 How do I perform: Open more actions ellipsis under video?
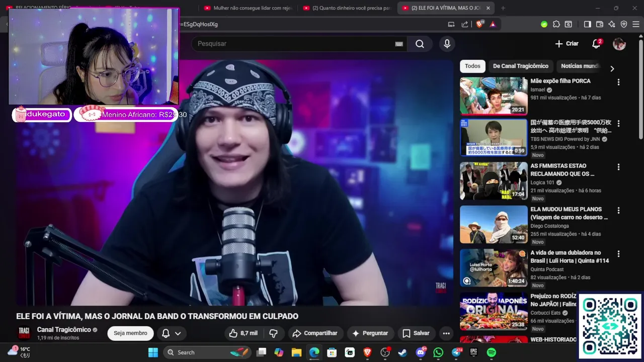pos(446,333)
